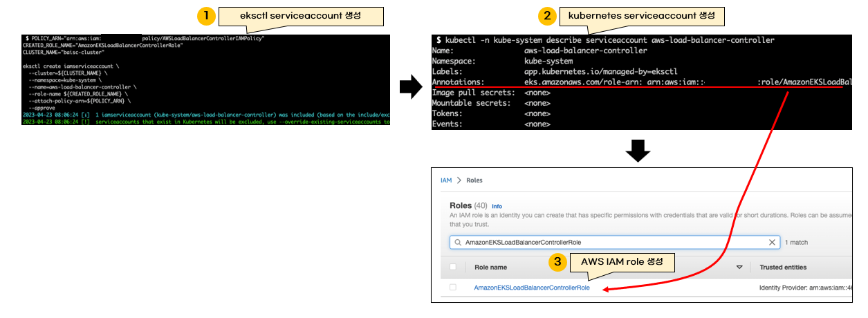Click the '1 match' result count text
Image resolution: width=868 pixels, height=318 pixels.
(x=797, y=243)
